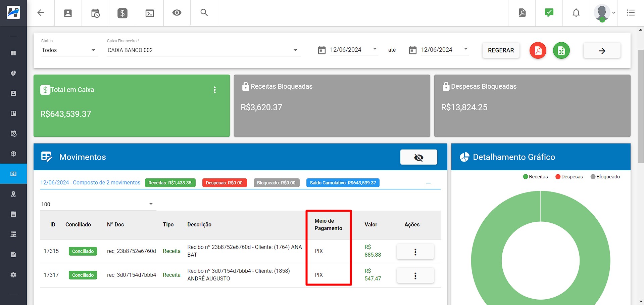Open the contact card icon in toolbar
This screenshot has height=305, width=644.
(x=68, y=13)
